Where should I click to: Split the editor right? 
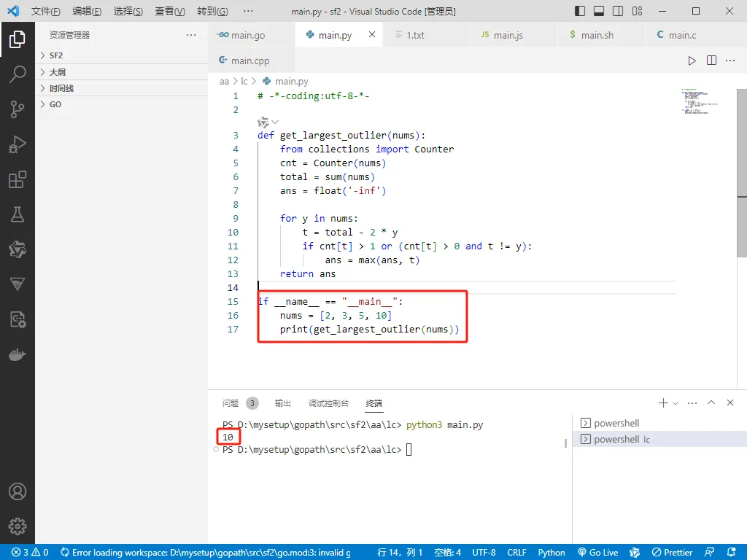click(x=711, y=61)
